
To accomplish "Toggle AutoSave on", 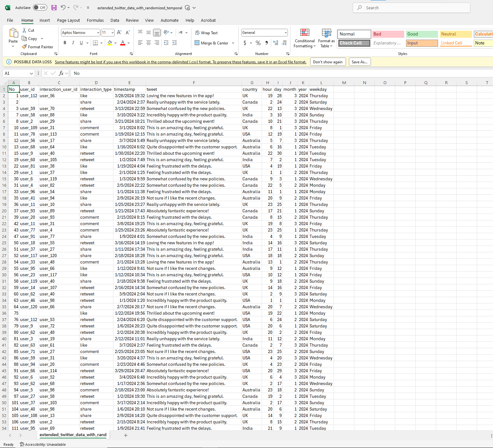I will point(40,8).
